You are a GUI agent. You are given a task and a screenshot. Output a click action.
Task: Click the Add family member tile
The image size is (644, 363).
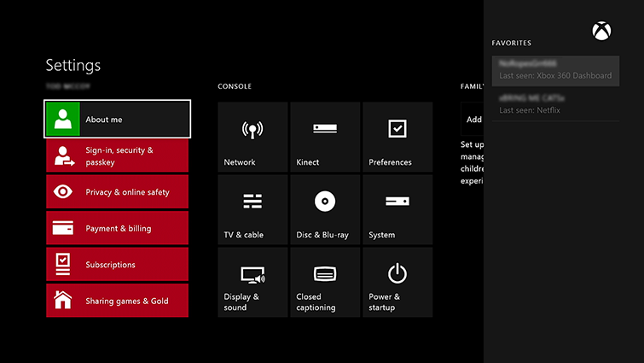[x=473, y=120]
